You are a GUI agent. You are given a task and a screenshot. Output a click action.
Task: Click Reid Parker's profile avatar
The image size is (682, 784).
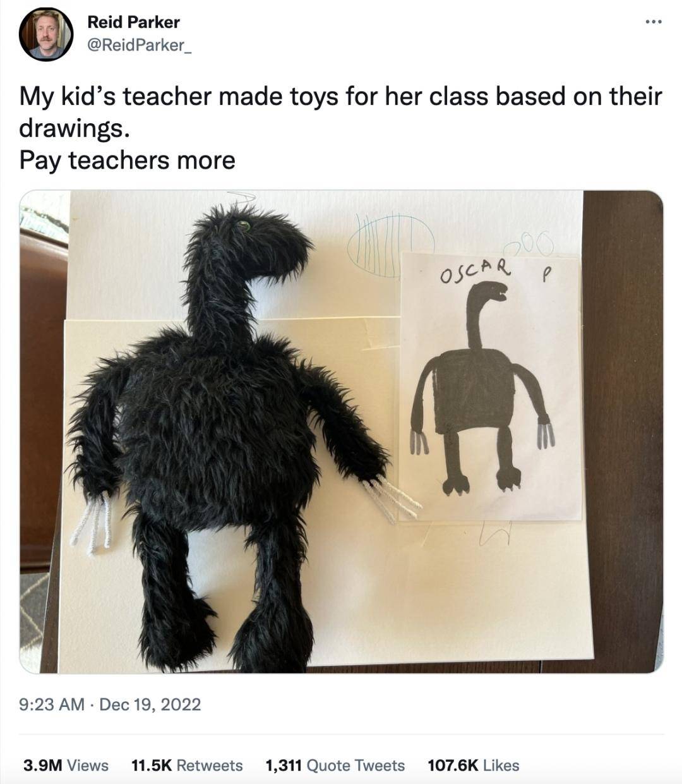(x=45, y=34)
